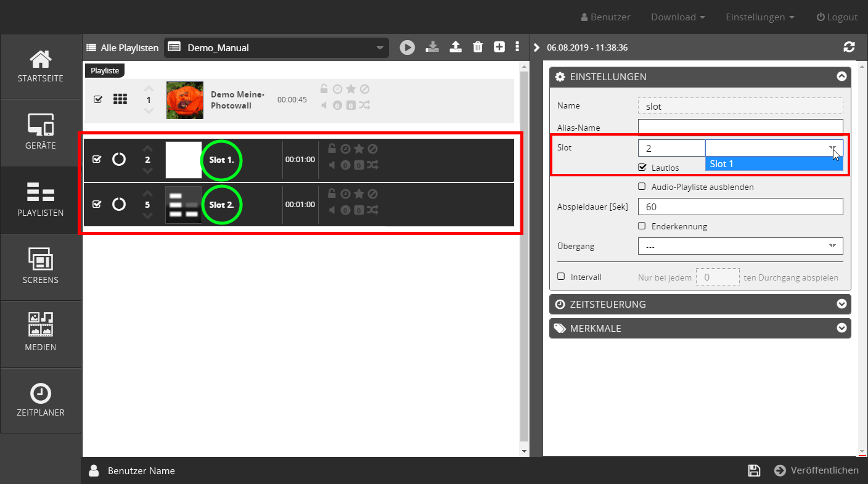Click into the Alias-Name field
The height and width of the screenshot is (484, 868).
(740, 127)
